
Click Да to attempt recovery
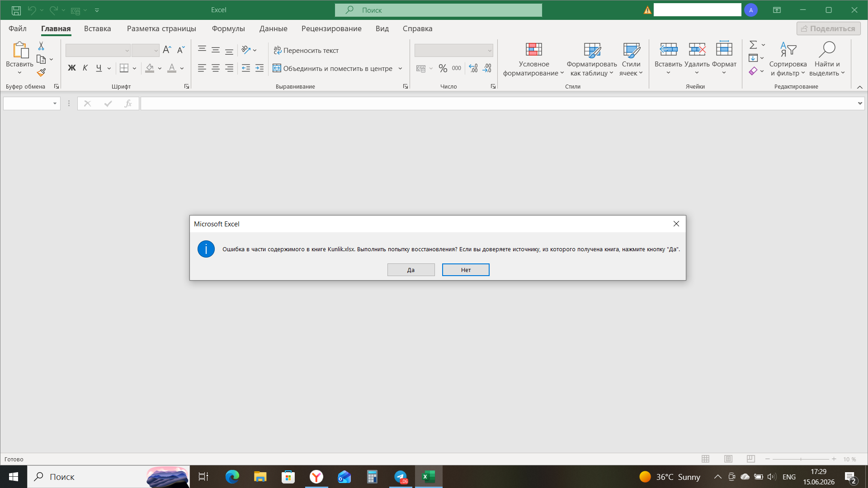click(411, 270)
